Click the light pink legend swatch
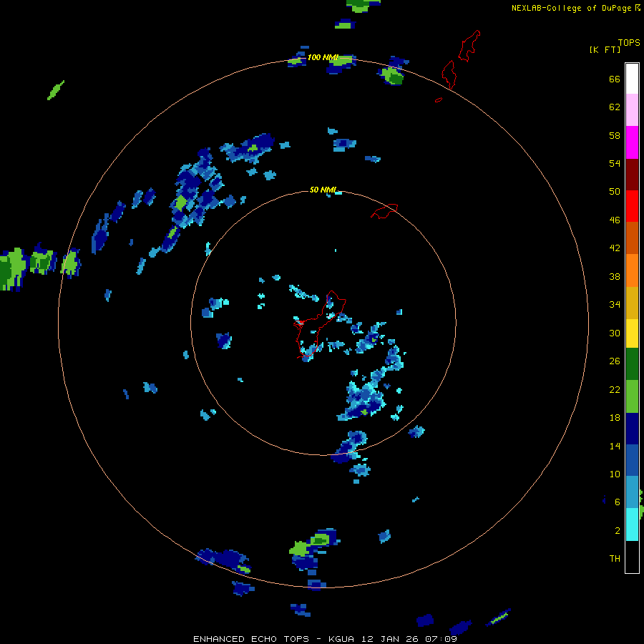The image size is (644, 644). click(632, 110)
